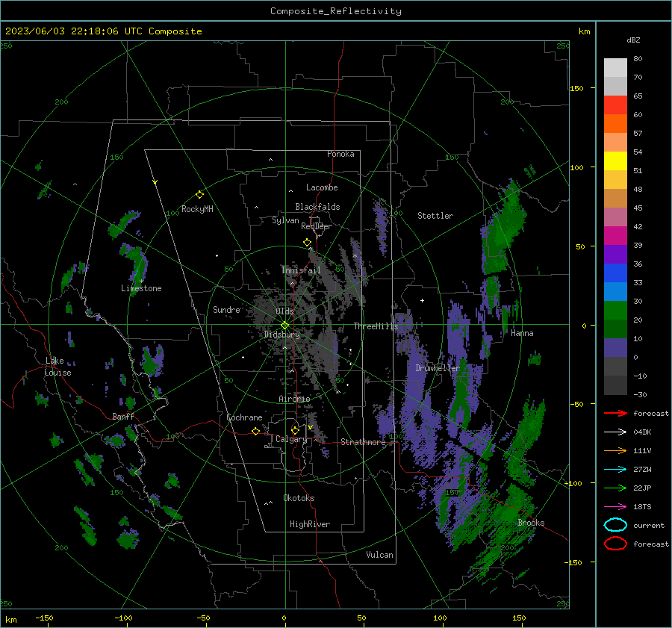This screenshot has height=628, width=672.
Task: Click the 80 dBZ light gray color swatch
Action: pyautogui.click(x=615, y=67)
